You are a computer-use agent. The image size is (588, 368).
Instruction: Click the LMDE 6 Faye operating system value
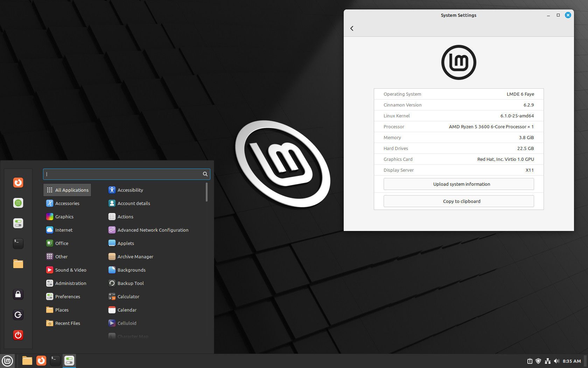pos(520,94)
